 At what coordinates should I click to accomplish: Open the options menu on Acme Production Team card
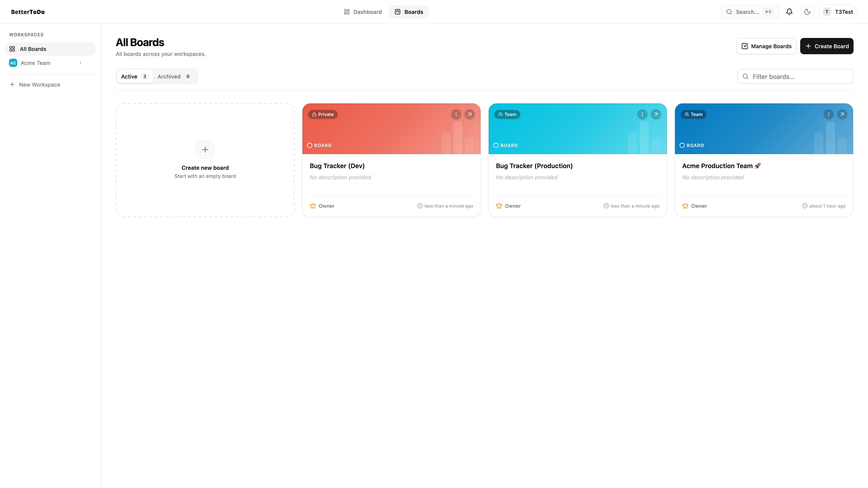829,114
